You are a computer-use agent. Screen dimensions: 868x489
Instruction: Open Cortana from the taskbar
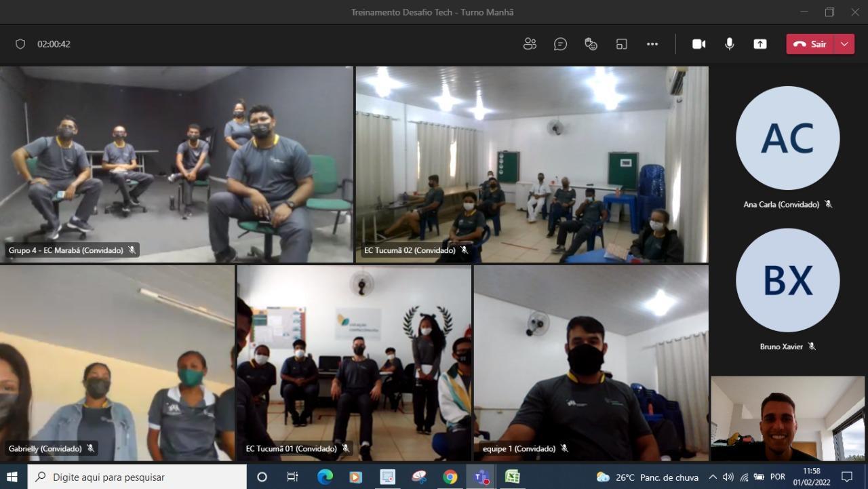coord(262,477)
